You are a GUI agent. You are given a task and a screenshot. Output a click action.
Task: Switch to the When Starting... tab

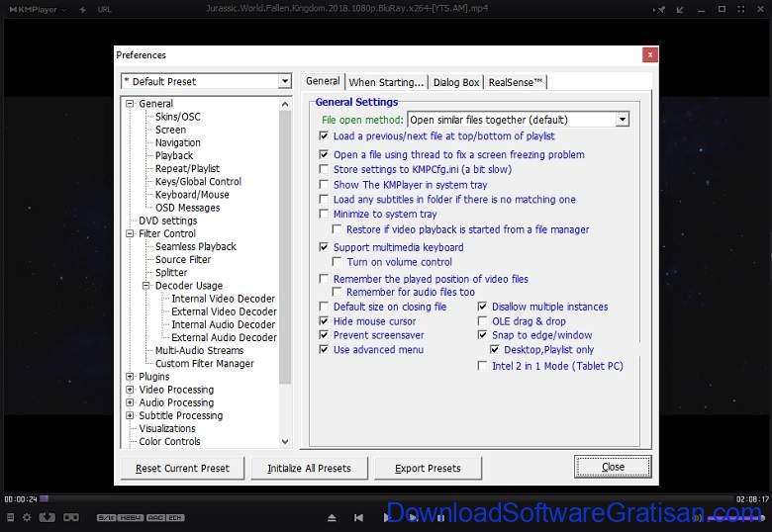pyautogui.click(x=386, y=83)
